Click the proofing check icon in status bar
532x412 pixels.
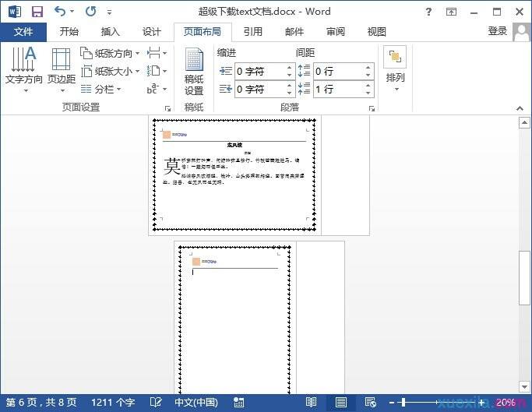point(155,403)
